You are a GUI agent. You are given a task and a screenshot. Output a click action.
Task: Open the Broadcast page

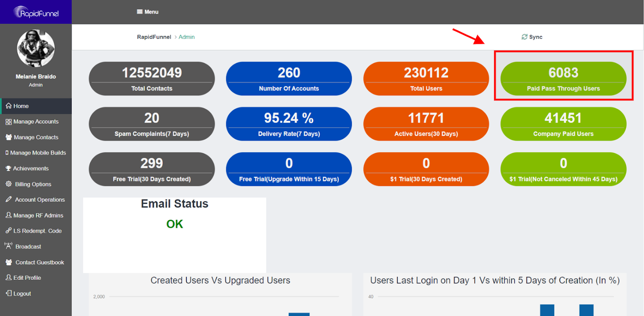point(36,247)
